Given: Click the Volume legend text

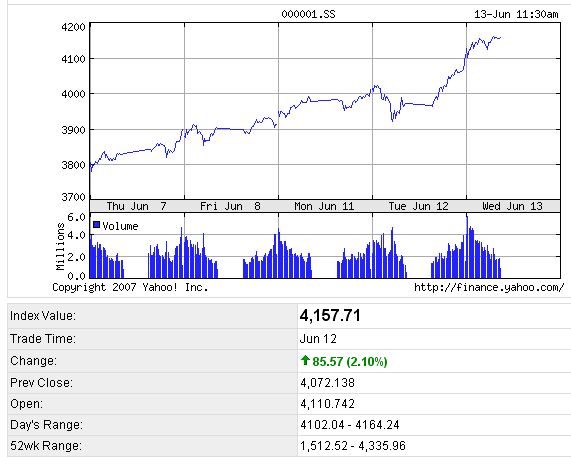Looking at the screenshot, I should 120,226.
